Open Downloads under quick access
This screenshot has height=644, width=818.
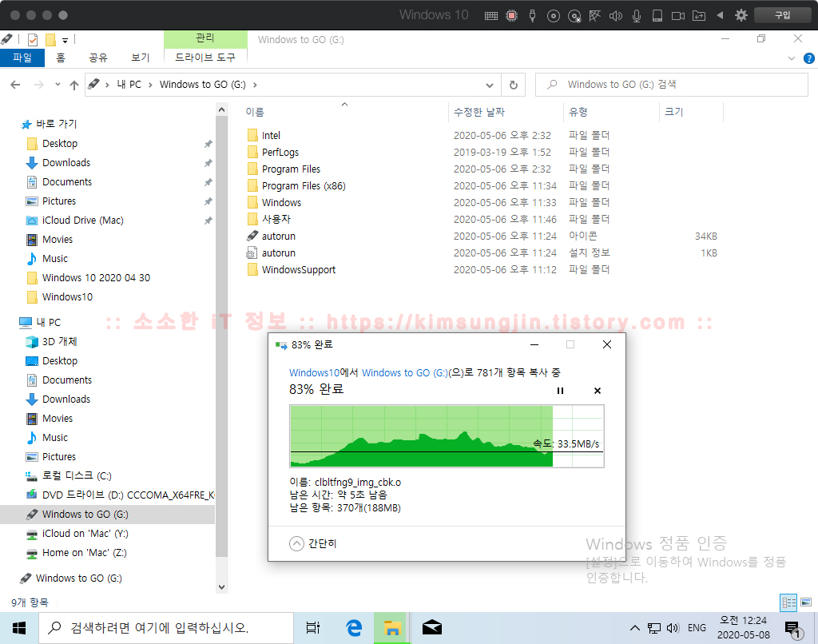tap(66, 163)
